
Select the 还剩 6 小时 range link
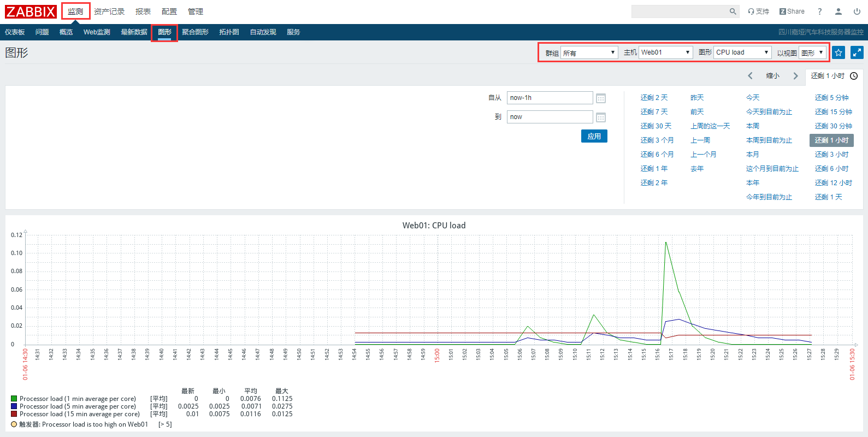[x=832, y=169]
